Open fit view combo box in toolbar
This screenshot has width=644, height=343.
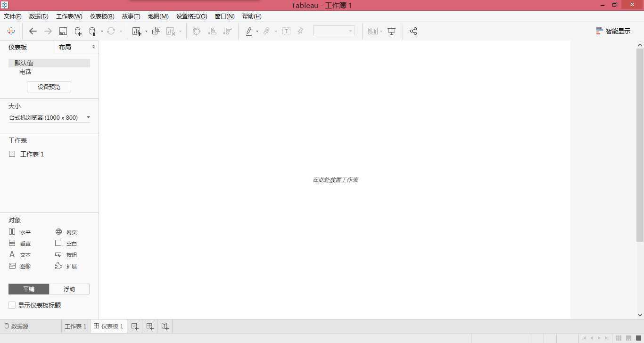[334, 31]
